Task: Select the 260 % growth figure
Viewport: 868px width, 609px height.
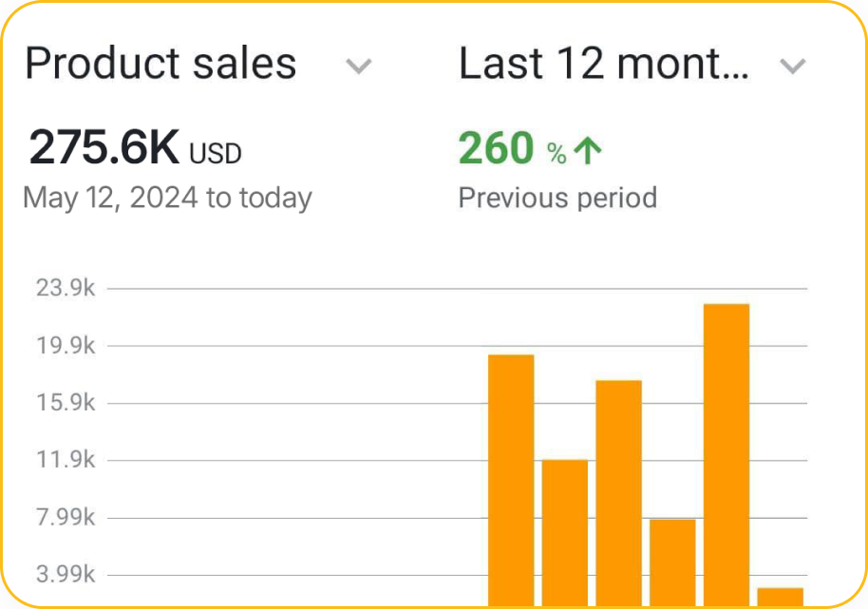Action: click(x=513, y=148)
